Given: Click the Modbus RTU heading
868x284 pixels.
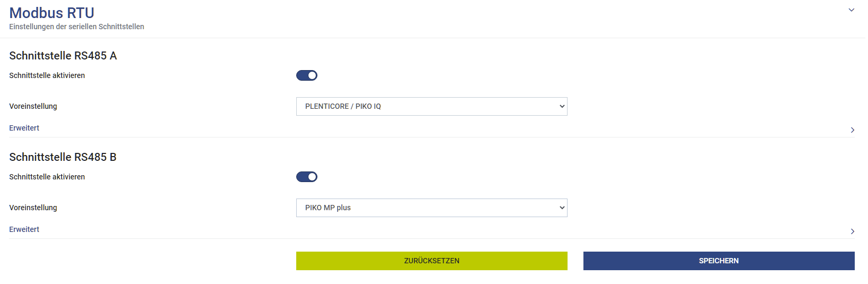Looking at the screenshot, I should coord(52,13).
